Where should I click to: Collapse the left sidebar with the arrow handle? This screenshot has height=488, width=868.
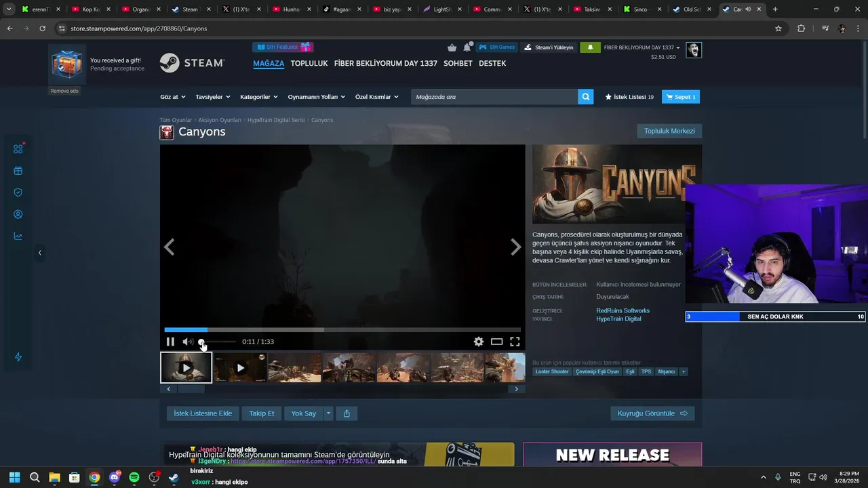[39, 253]
